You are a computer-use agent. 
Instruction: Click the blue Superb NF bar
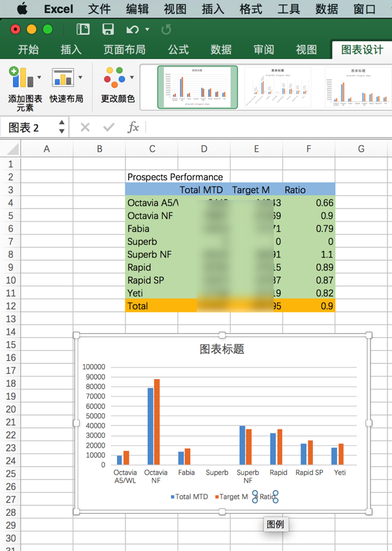pyautogui.click(x=242, y=445)
